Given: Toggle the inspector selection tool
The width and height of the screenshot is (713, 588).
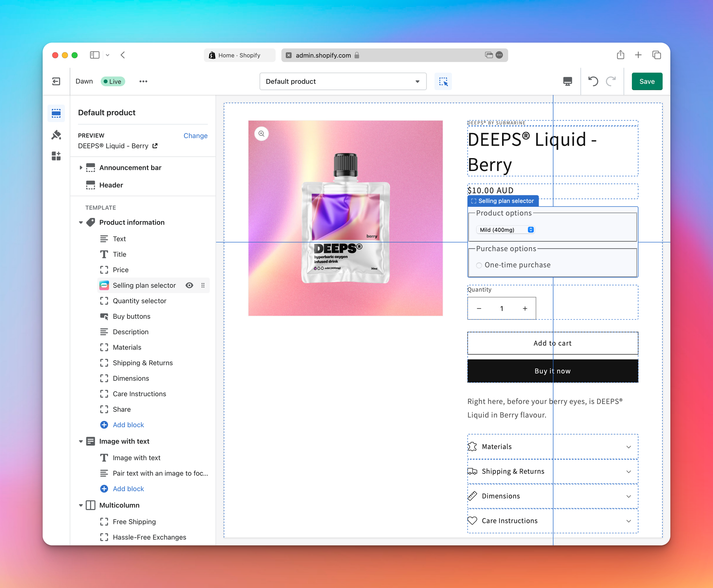Looking at the screenshot, I should (443, 81).
